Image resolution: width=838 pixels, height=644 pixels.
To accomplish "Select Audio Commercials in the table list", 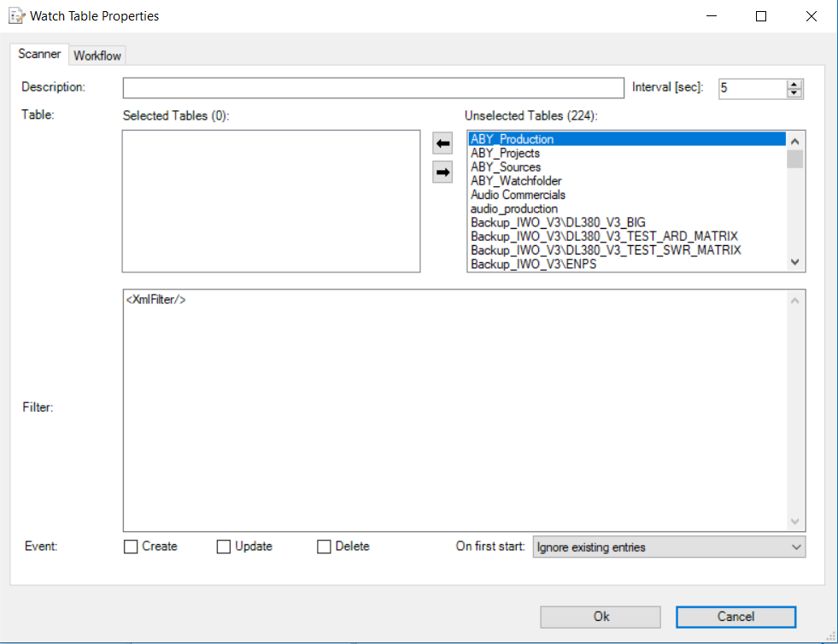I will (517, 194).
